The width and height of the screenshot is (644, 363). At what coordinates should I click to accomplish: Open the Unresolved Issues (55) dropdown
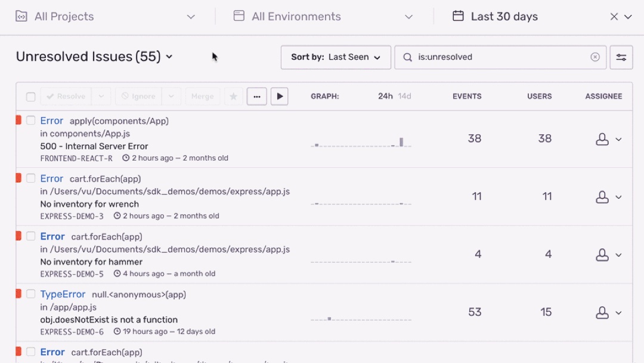tap(94, 57)
